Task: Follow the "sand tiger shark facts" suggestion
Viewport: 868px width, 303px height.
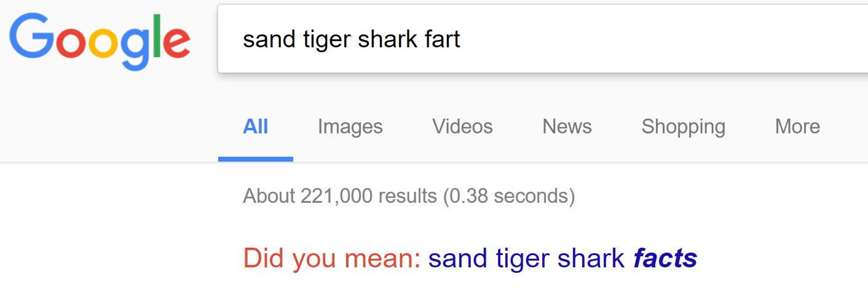Action: tap(562, 258)
